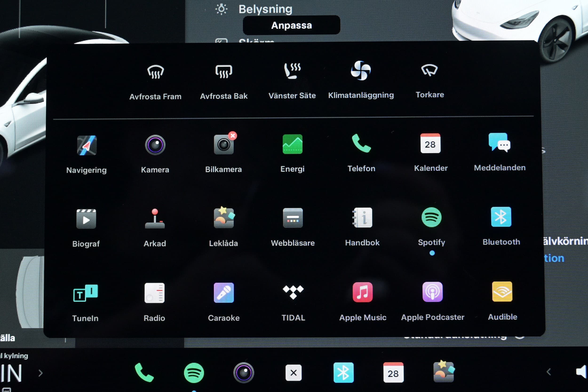Viewport: 588px width, 392px height.
Task: Open the Energi graph app
Action: 293,144
